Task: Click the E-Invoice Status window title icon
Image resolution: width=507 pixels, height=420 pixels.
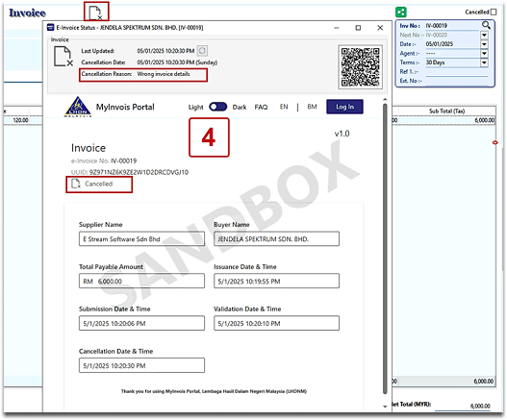Action: pos(50,28)
